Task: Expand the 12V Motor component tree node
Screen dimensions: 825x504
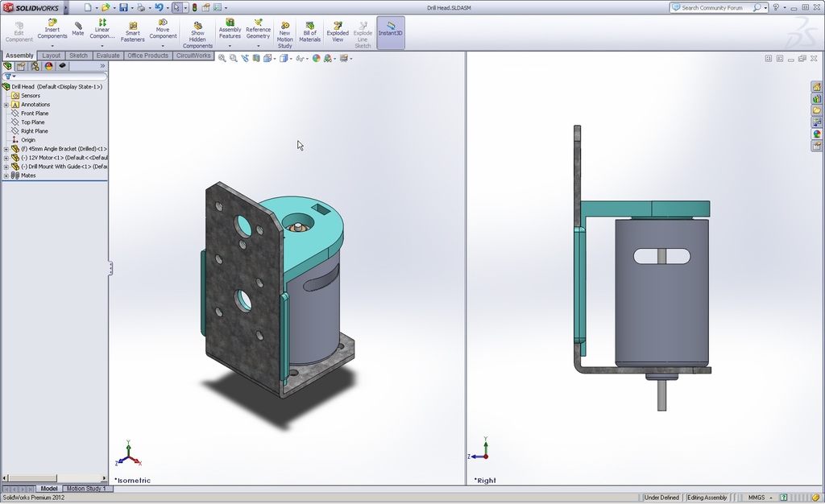Action: point(6,158)
